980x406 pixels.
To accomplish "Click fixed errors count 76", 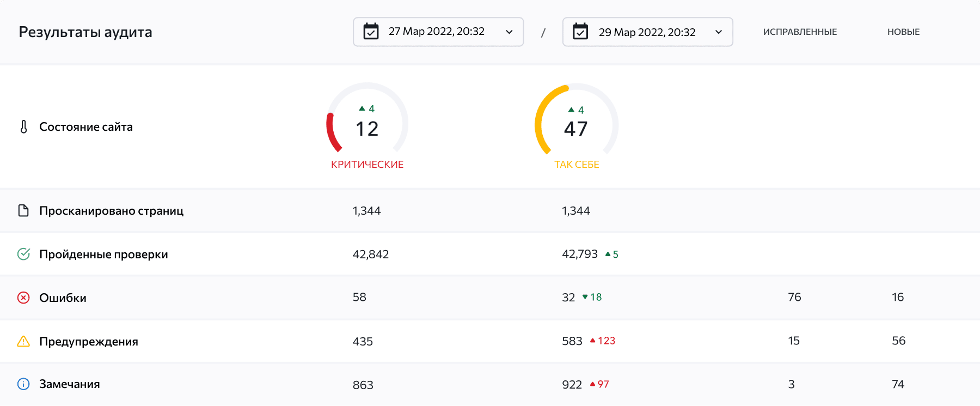I will point(794,297).
